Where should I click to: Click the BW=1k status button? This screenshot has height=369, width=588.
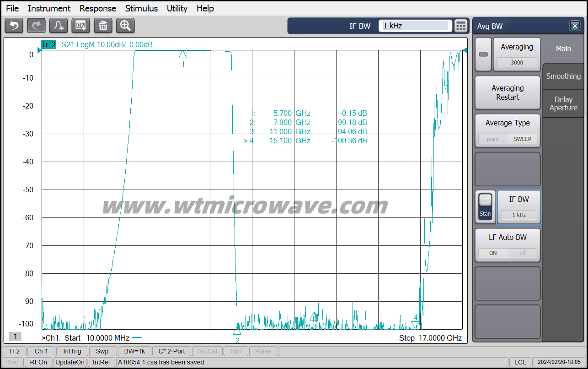134,351
